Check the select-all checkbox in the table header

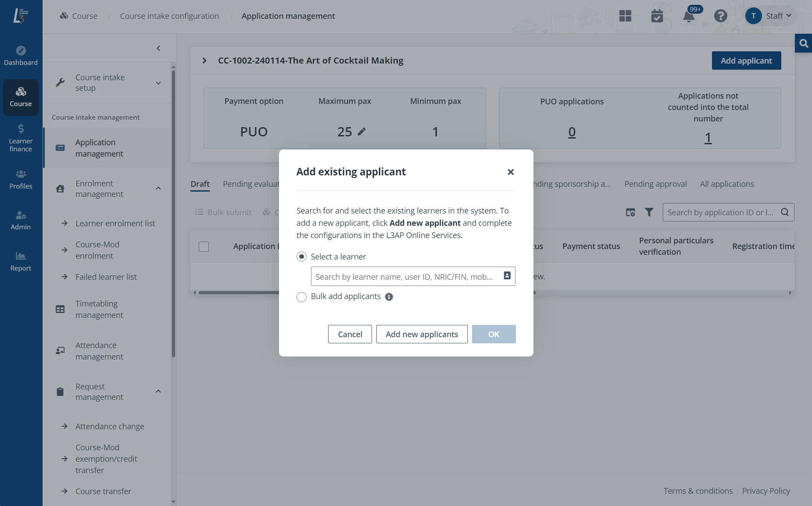tap(204, 246)
